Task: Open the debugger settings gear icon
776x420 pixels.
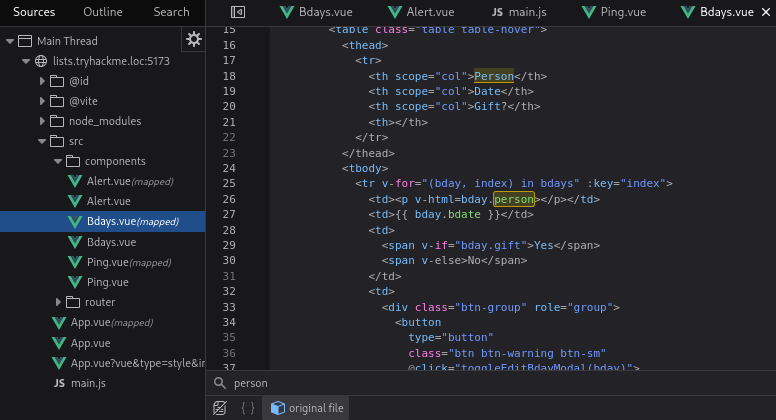Action: [194, 39]
